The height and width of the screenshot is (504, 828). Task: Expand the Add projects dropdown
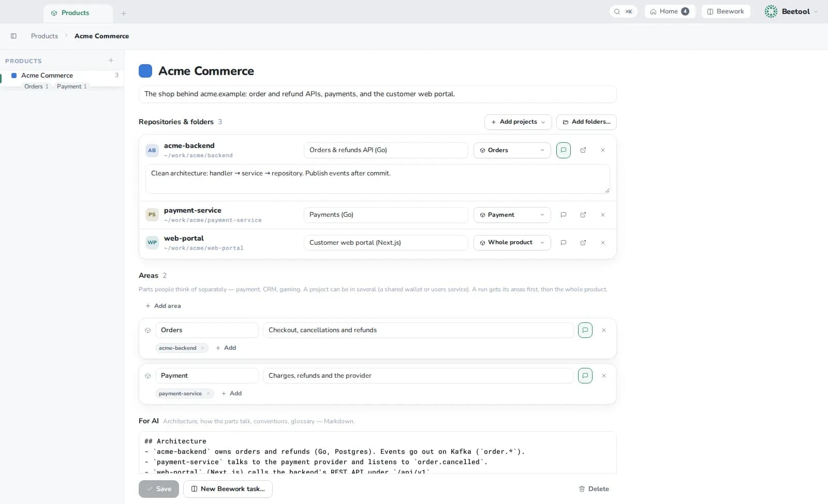[518, 122]
